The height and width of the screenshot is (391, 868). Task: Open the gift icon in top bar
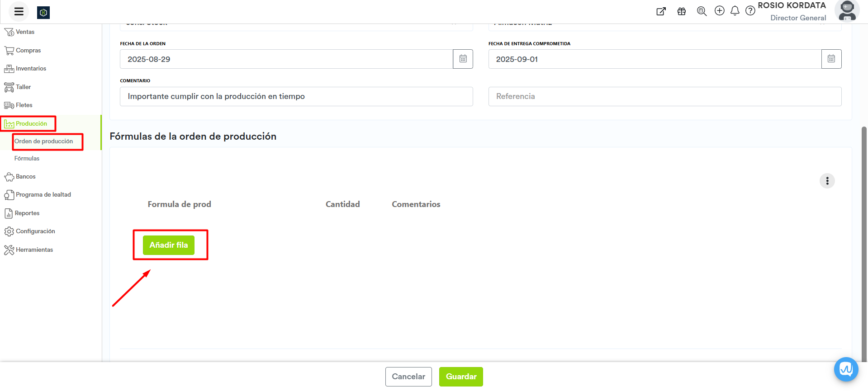point(681,11)
